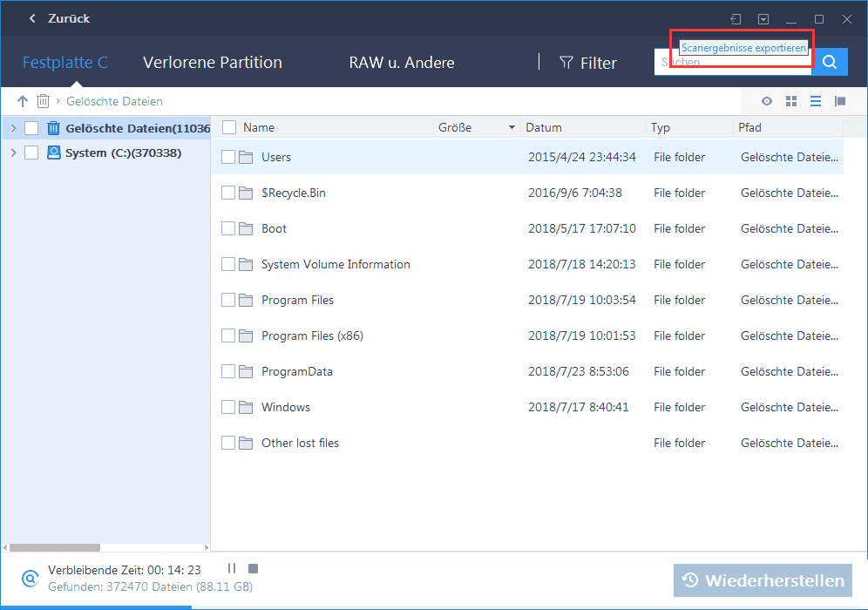Click the export scan results icon
This screenshot has height=610, width=868.
[x=736, y=19]
